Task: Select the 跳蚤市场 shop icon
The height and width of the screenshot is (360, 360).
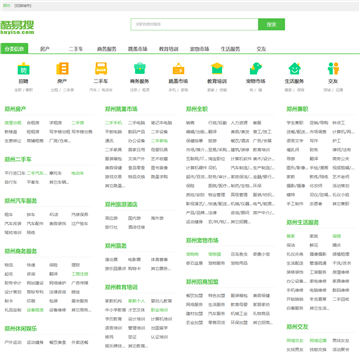Action: (178, 68)
